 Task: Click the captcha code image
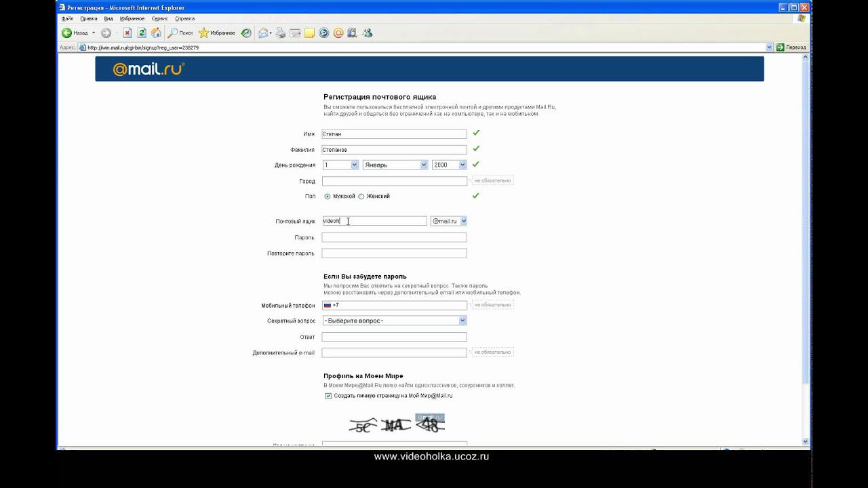[x=397, y=424]
